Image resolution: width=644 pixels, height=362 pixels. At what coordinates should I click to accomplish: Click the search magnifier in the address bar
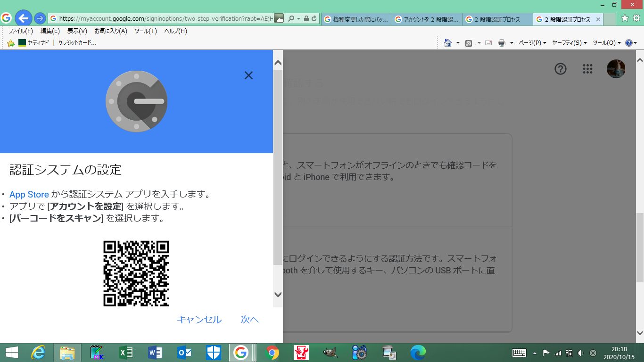(x=291, y=19)
